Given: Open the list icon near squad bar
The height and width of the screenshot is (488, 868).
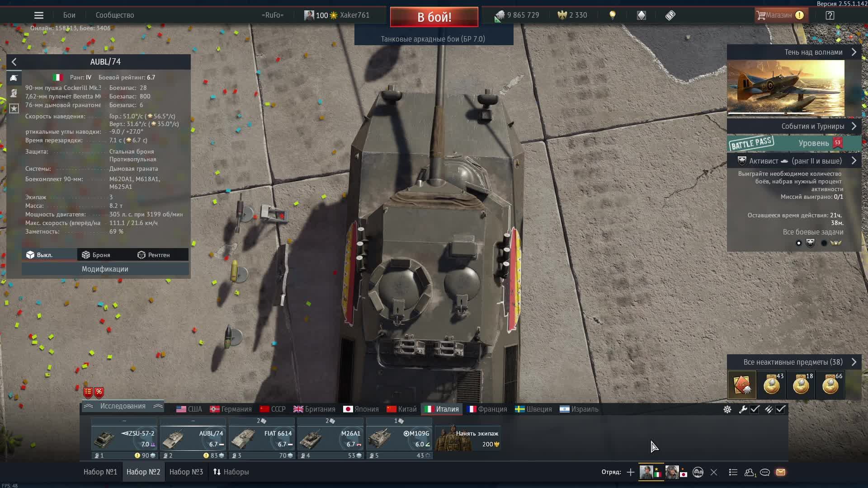Looking at the screenshot, I should [x=733, y=472].
